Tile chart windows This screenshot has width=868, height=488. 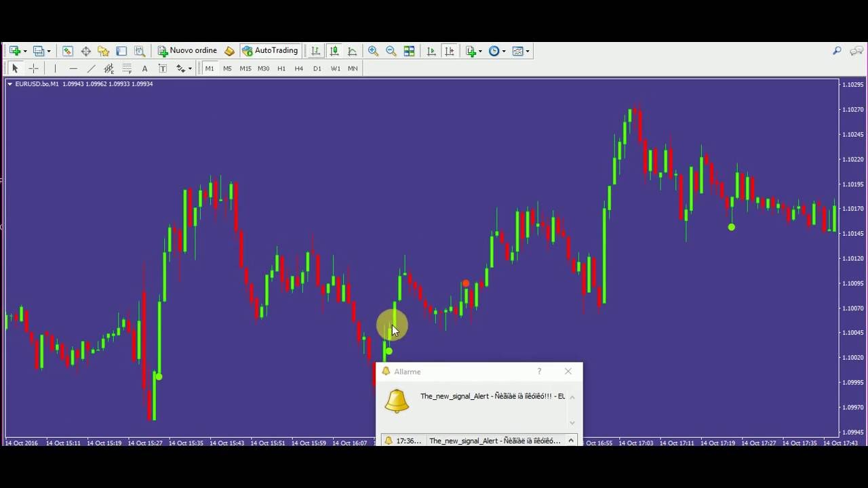(x=409, y=51)
